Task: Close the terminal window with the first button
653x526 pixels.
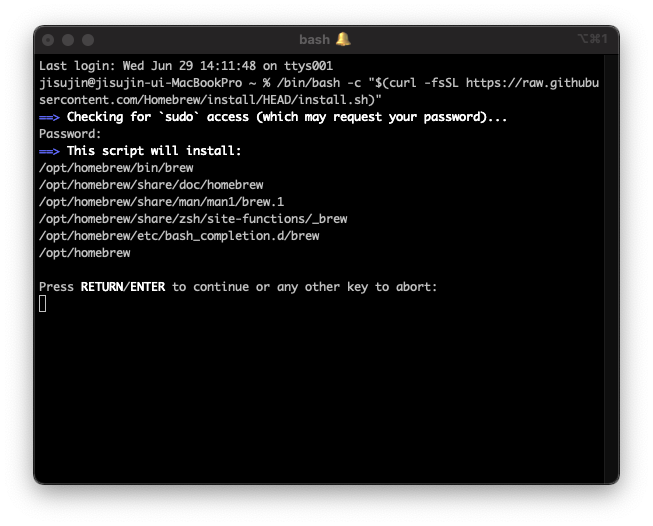Action: point(48,40)
